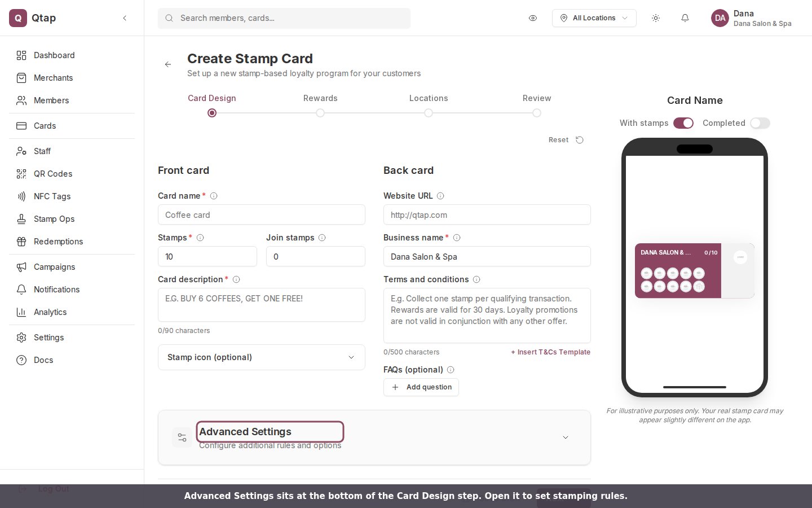This screenshot has width=812, height=508.
Task: Click the Settings gear icon
Action: point(21,338)
